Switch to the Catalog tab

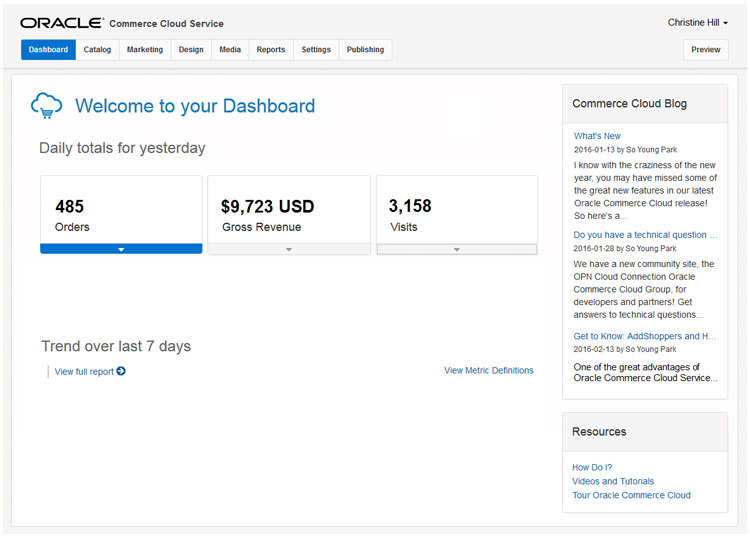tap(97, 50)
